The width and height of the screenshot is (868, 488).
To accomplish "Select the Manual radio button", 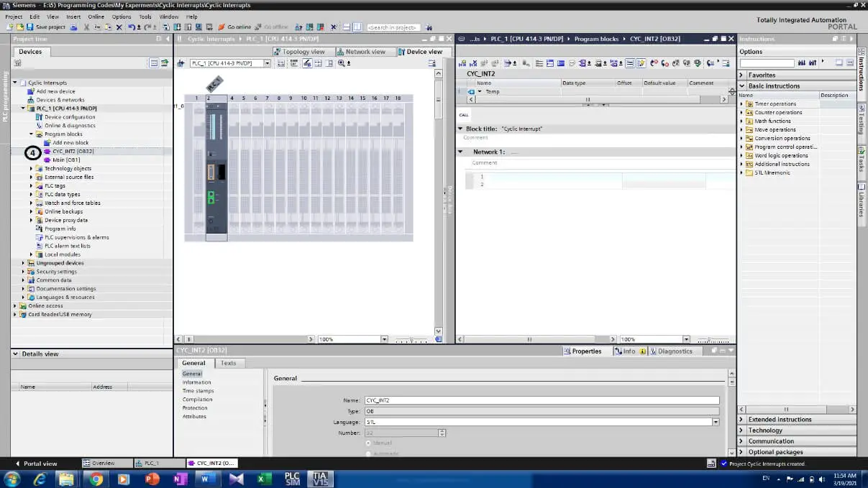I will 369,443.
